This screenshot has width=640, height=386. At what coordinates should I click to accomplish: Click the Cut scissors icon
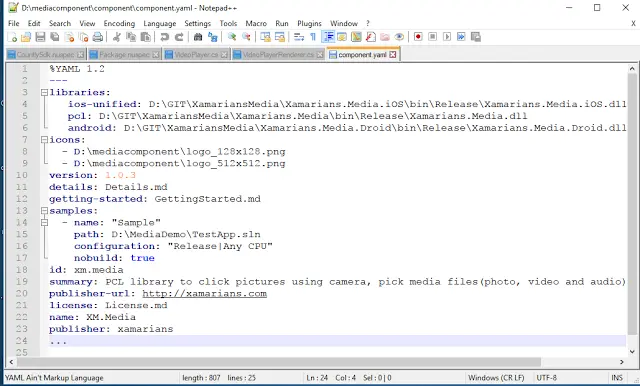pyautogui.click(x=117, y=37)
